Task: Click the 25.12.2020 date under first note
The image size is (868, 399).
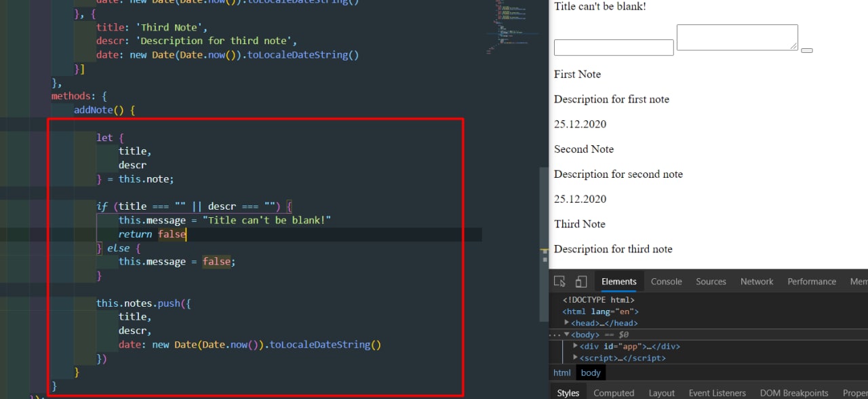Action: coord(580,124)
